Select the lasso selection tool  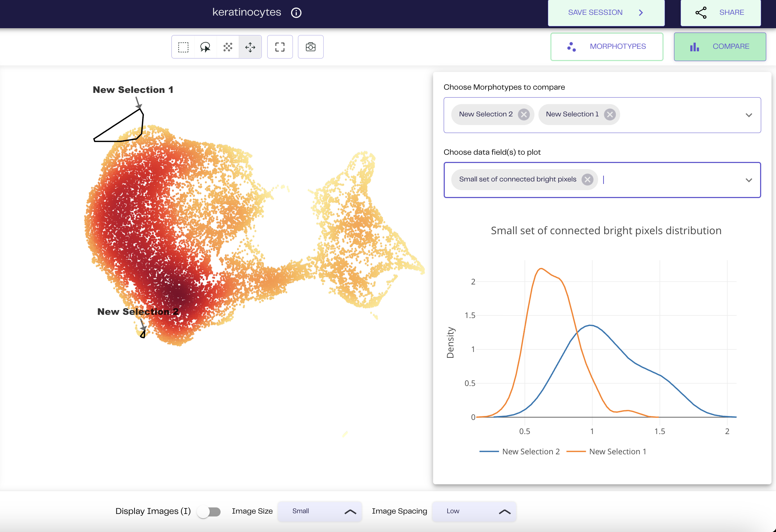point(205,47)
